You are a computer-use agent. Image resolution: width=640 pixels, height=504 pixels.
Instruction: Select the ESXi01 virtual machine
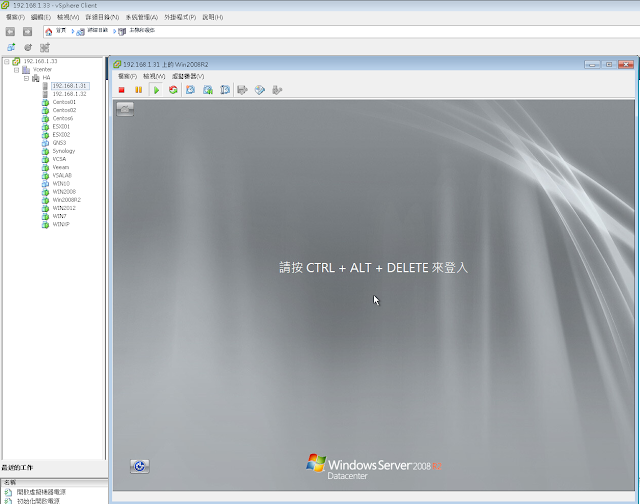[x=61, y=127]
